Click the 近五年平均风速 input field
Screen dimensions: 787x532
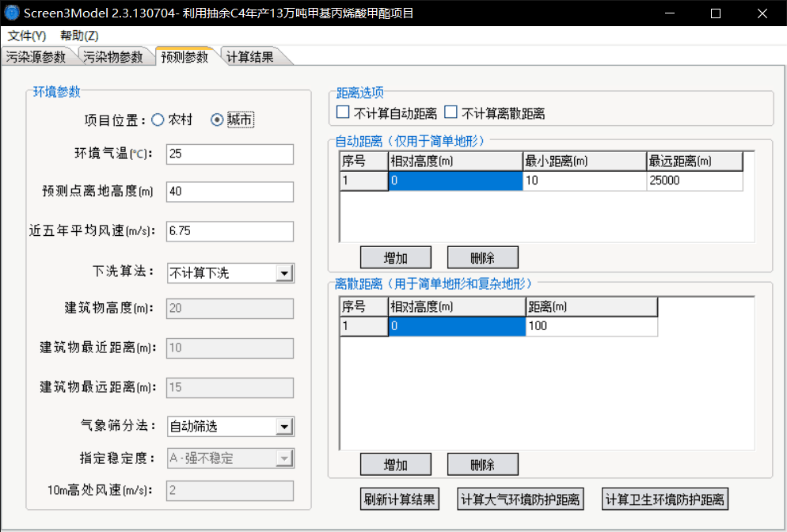pos(230,231)
